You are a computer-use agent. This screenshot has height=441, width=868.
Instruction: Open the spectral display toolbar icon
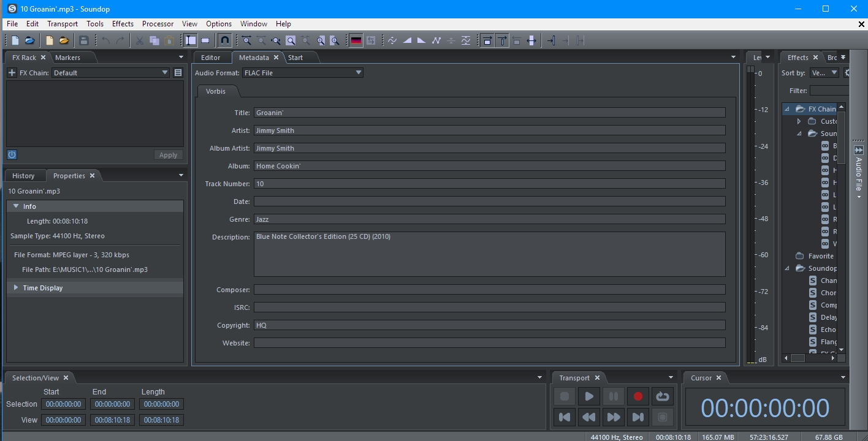[x=356, y=40]
